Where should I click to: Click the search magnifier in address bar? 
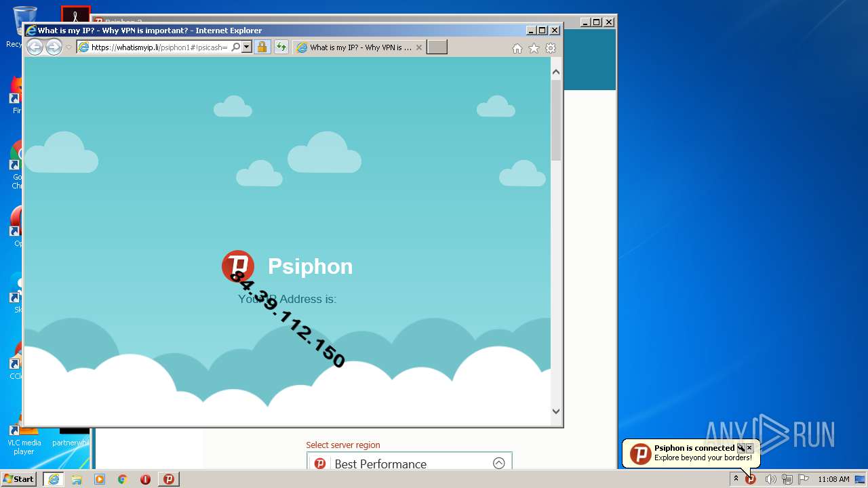coord(235,47)
